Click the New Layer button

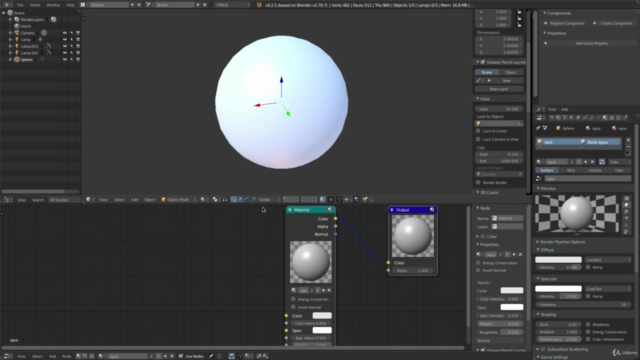click(499, 89)
